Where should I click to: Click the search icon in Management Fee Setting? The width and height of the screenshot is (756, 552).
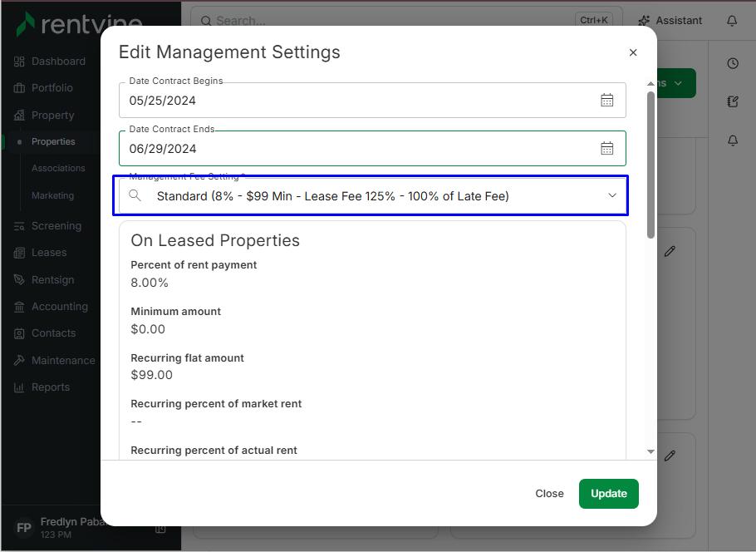pos(135,195)
